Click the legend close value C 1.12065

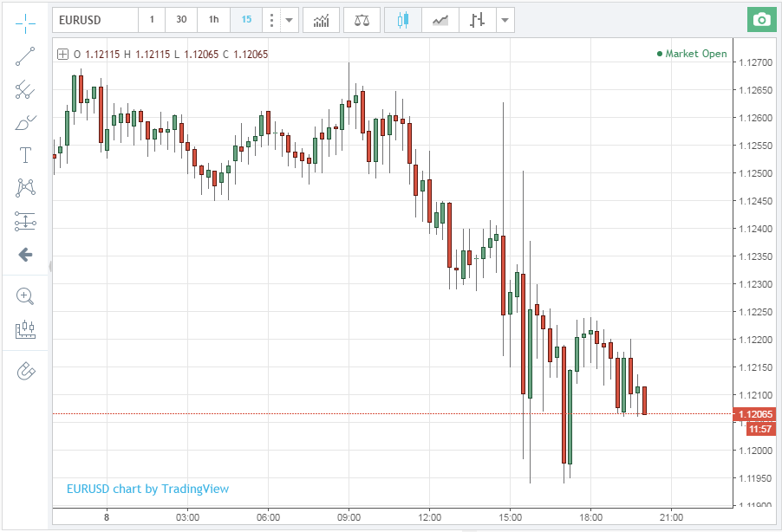click(245, 55)
